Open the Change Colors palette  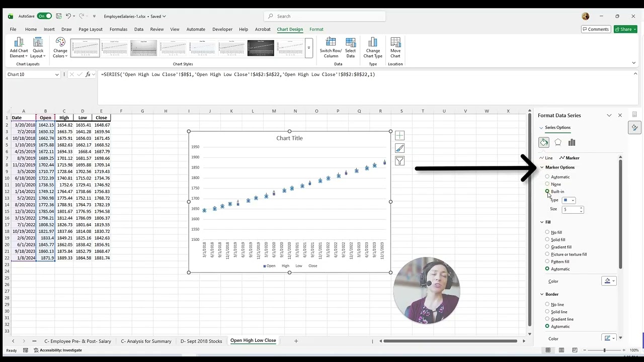pyautogui.click(x=60, y=48)
